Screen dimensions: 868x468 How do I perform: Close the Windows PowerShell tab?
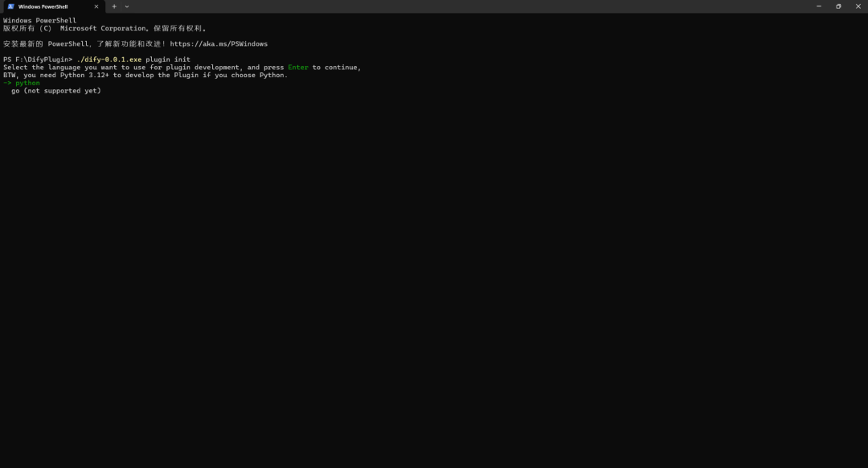pyautogui.click(x=96, y=6)
